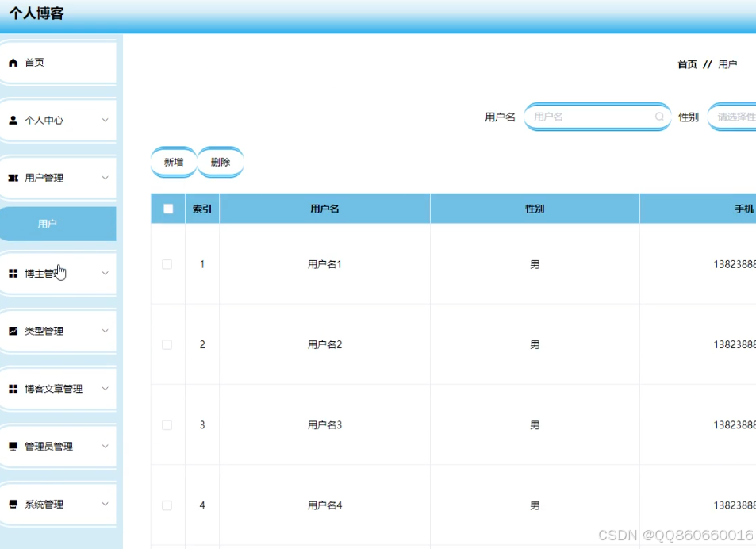
Task: Open the 个人中心 menu item
Action: (58, 120)
